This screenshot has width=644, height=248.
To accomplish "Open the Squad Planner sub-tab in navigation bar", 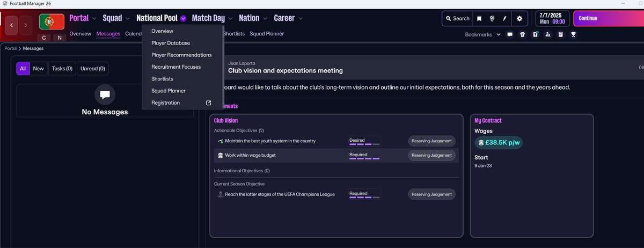I will click(267, 34).
